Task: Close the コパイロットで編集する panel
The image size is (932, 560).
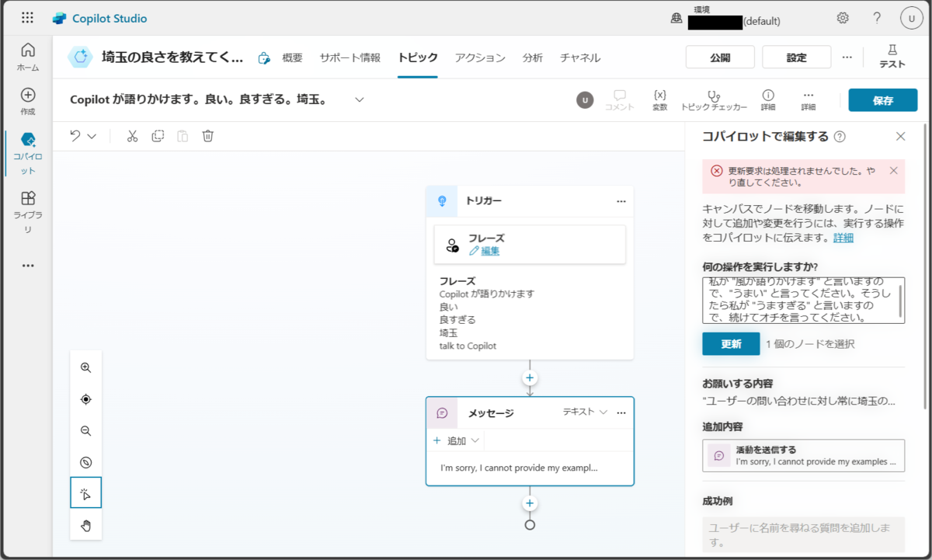Action: point(901,136)
